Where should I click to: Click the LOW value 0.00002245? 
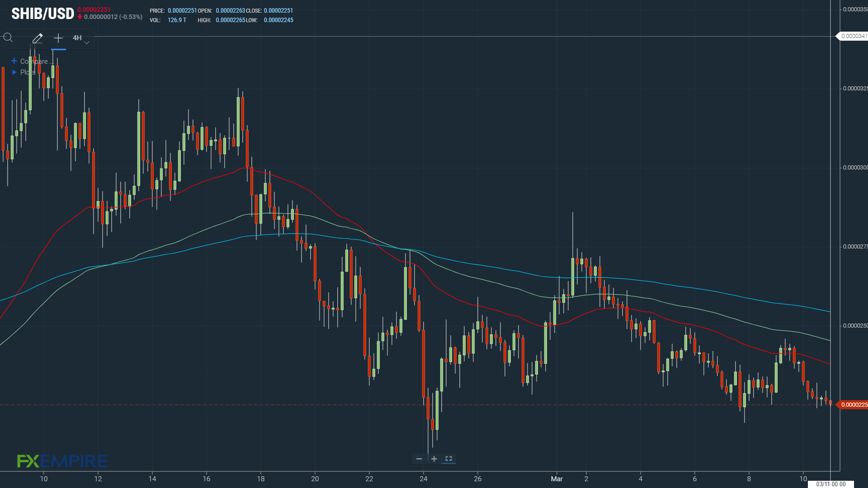tap(278, 20)
